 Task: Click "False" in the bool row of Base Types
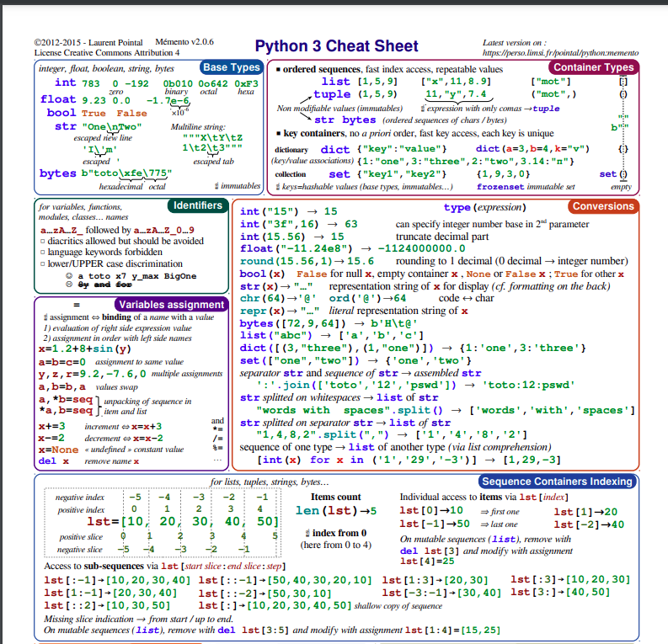131,113
